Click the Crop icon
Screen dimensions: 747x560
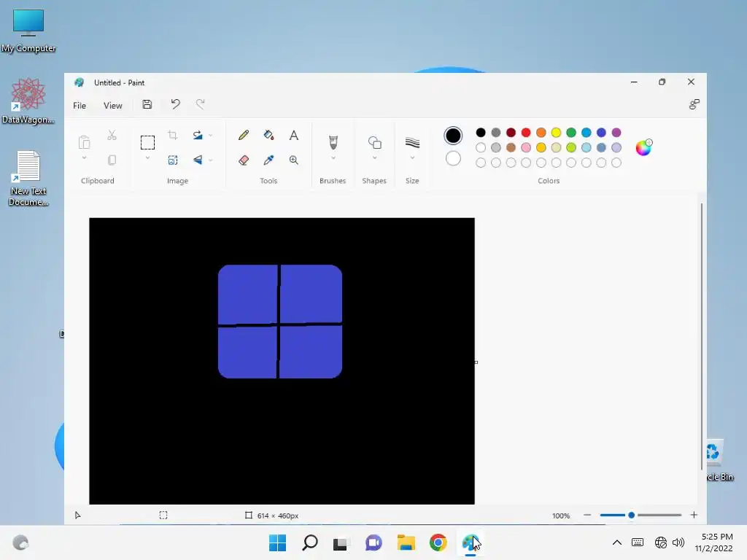pyautogui.click(x=173, y=135)
